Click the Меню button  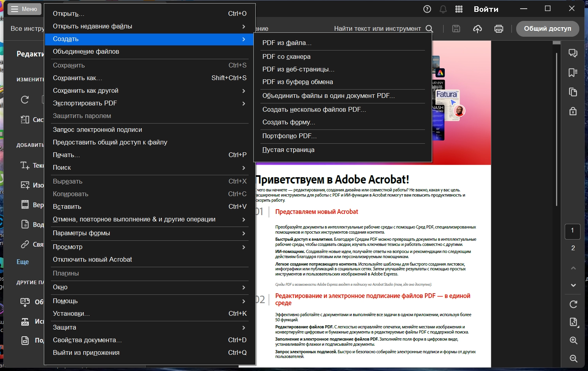[x=24, y=9]
